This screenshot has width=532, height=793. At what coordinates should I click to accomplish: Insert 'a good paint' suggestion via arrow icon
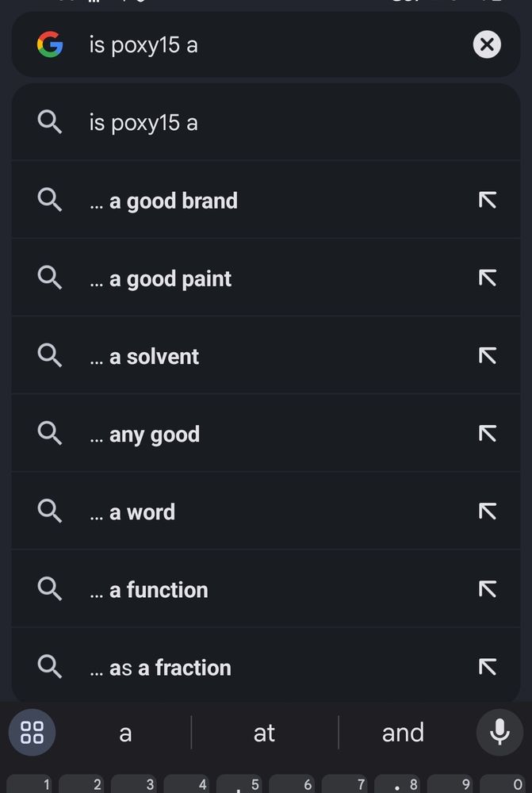(488, 278)
